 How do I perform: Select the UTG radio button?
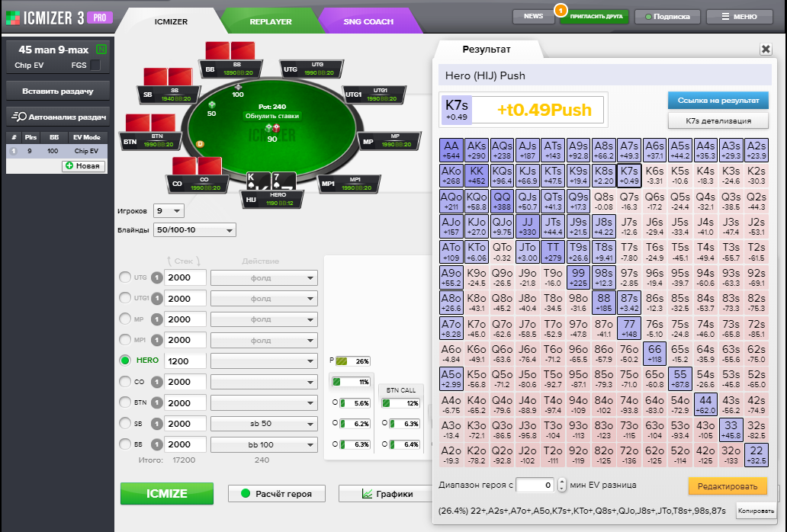(x=125, y=277)
